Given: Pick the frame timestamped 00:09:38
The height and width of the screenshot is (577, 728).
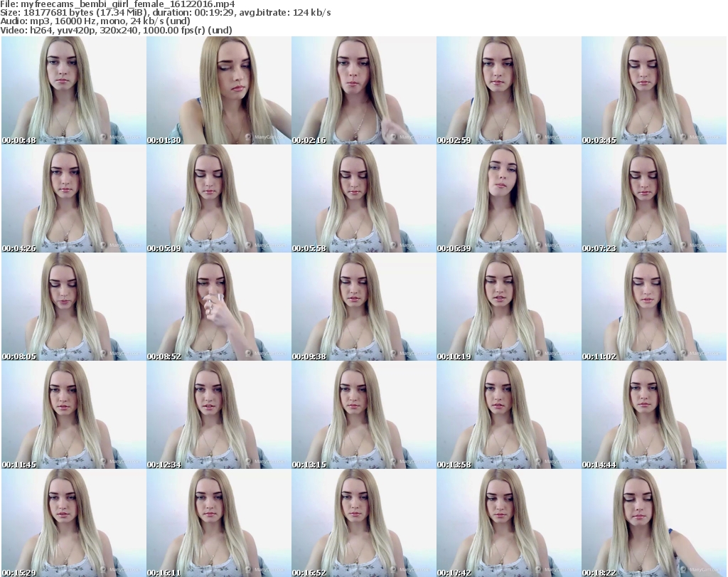Looking at the screenshot, I should 363,307.
